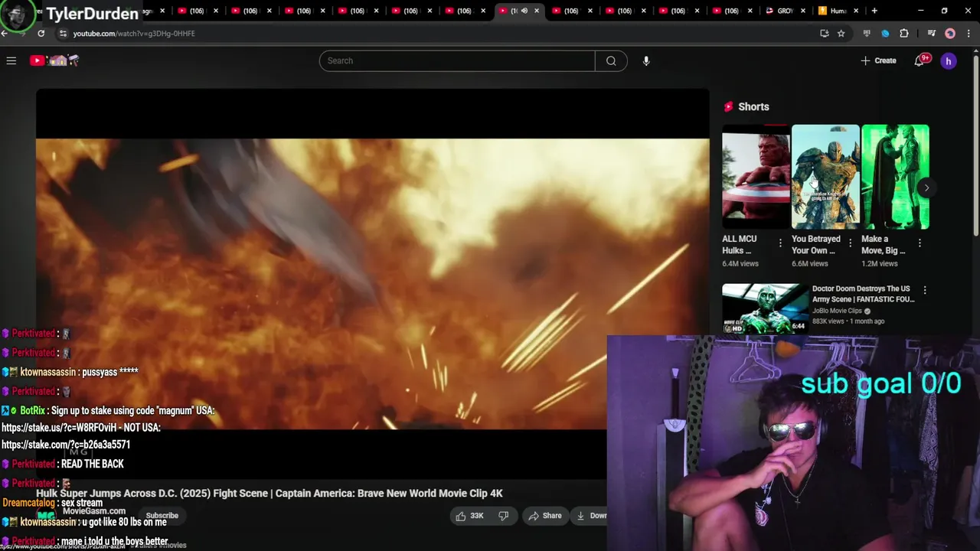Click the address bar URL youtube.com/watch
This screenshot has height=551, width=980.
134,34
